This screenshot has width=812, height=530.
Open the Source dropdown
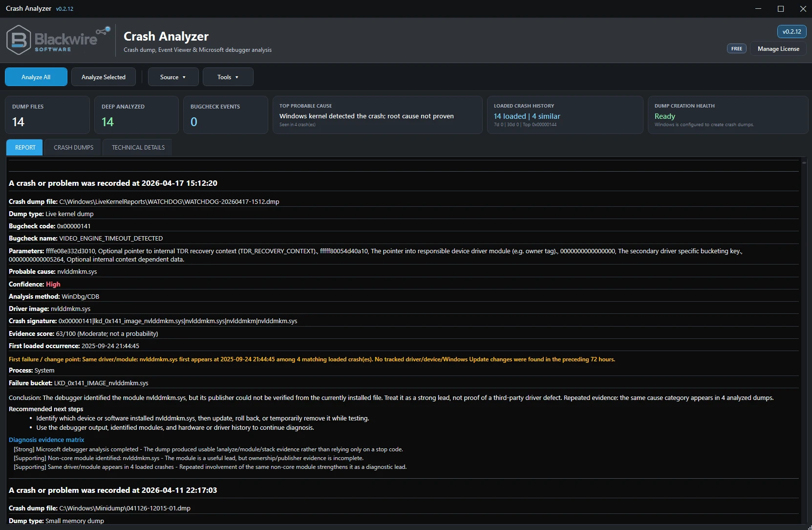click(173, 77)
